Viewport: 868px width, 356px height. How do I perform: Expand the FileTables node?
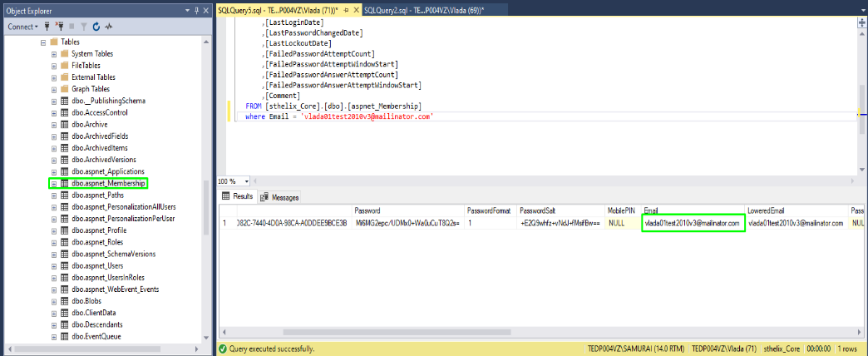54,66
